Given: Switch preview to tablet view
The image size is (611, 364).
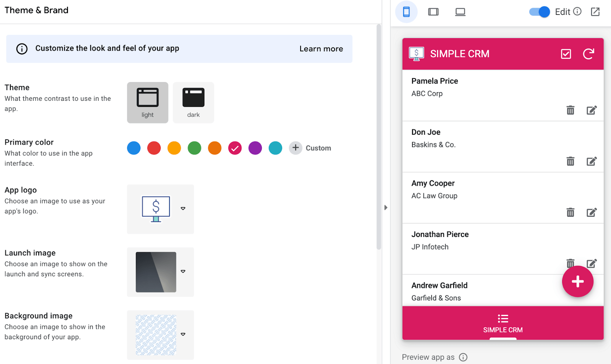Looking at the screenshot, I should [433, 12].
